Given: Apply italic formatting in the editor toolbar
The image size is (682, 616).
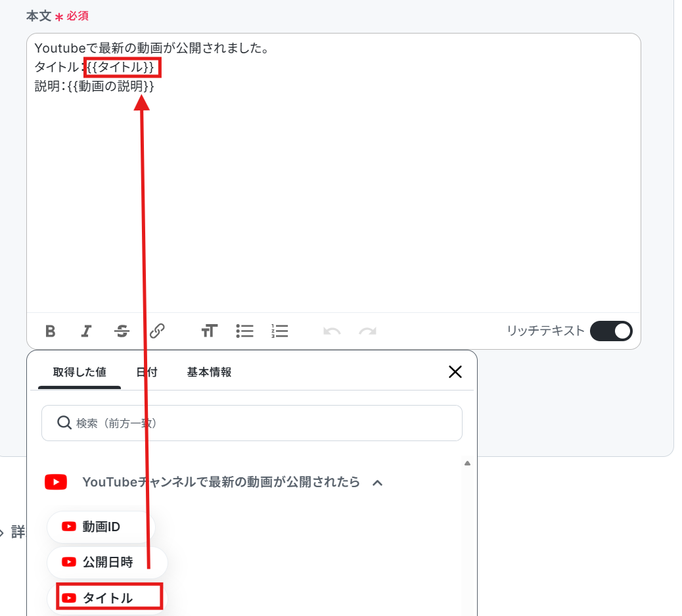Looking at the screenshot, I should pyautogui.click(x=86, y=331).
